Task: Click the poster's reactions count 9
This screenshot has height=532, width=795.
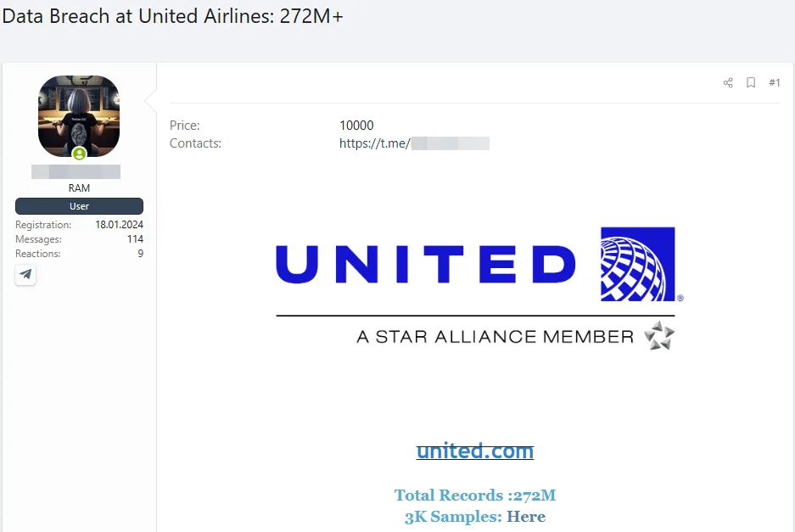Action: click(140, 254)
